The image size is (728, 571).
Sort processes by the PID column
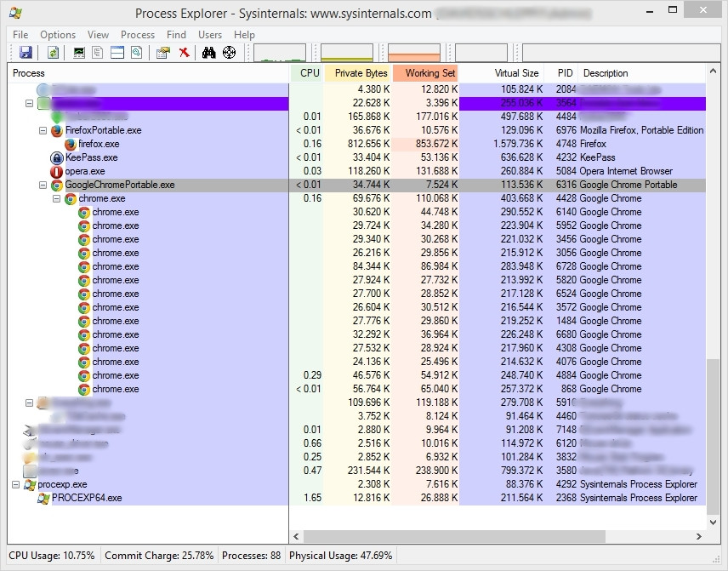563,73
